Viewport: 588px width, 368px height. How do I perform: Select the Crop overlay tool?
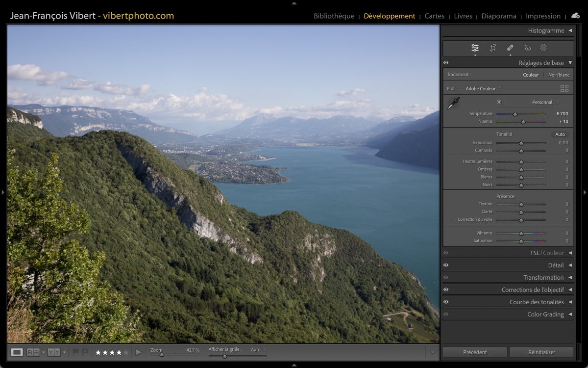pyautogui.click(x=492, y=48)
